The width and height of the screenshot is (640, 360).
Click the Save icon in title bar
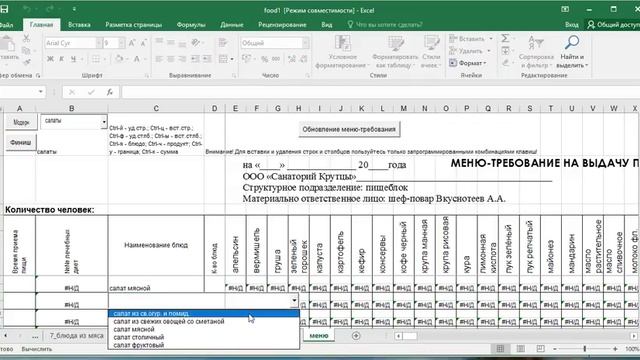[4, 9]
